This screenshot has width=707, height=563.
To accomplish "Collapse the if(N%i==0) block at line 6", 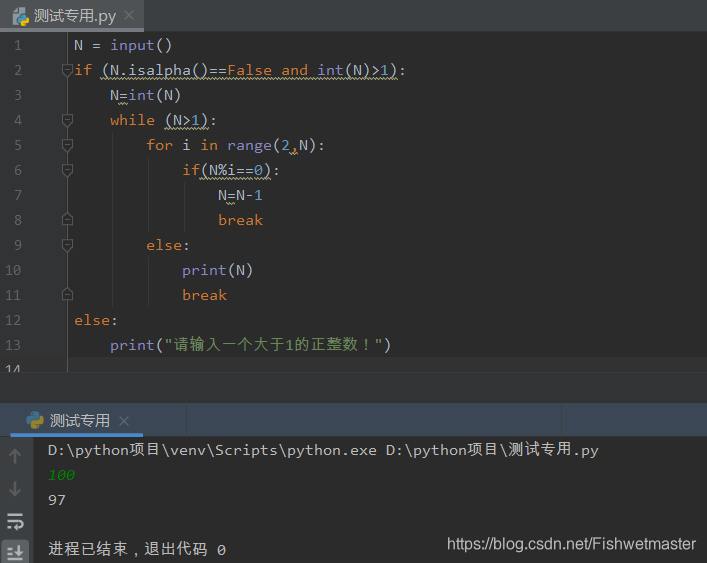I will (67, 170).
